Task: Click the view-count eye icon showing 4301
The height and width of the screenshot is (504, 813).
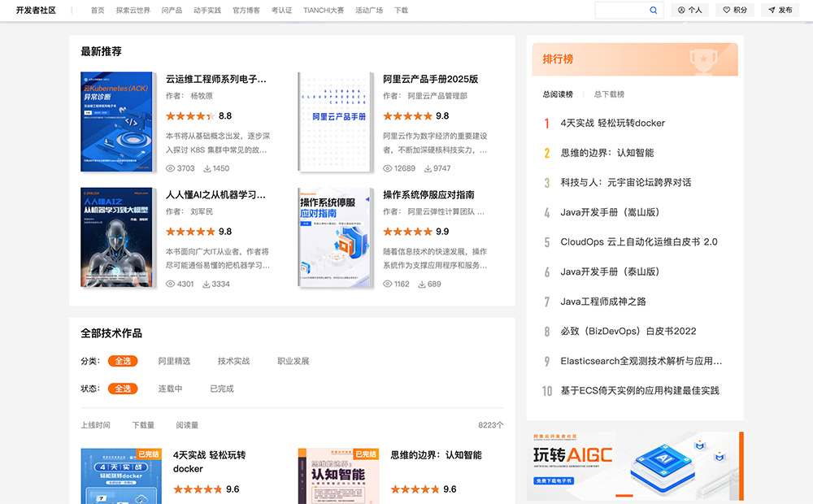Action: [170, 285]
